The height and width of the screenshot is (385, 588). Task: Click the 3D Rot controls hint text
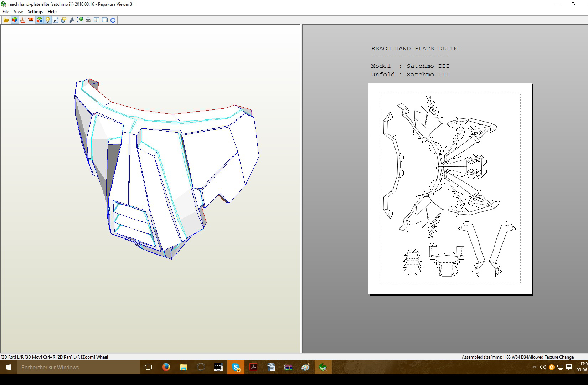[x=54, y=357]
